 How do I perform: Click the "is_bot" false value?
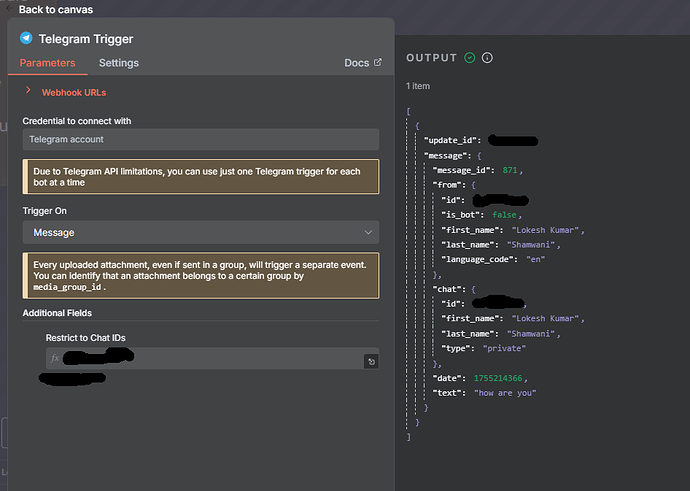point(504,215)
